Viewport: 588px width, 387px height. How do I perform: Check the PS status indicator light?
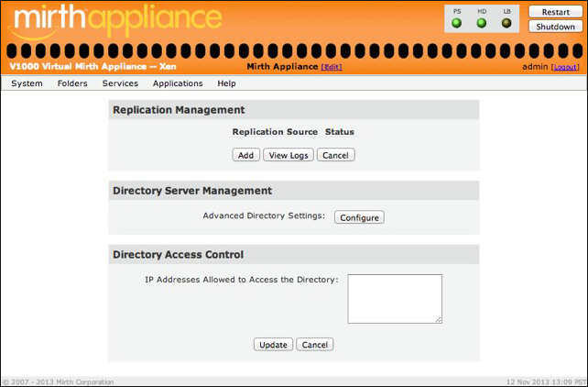pyautogui.click(x=456, y=23)
